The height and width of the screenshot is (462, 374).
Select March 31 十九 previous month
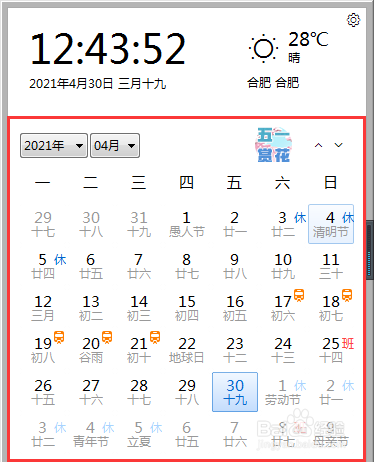click(139, 224)
